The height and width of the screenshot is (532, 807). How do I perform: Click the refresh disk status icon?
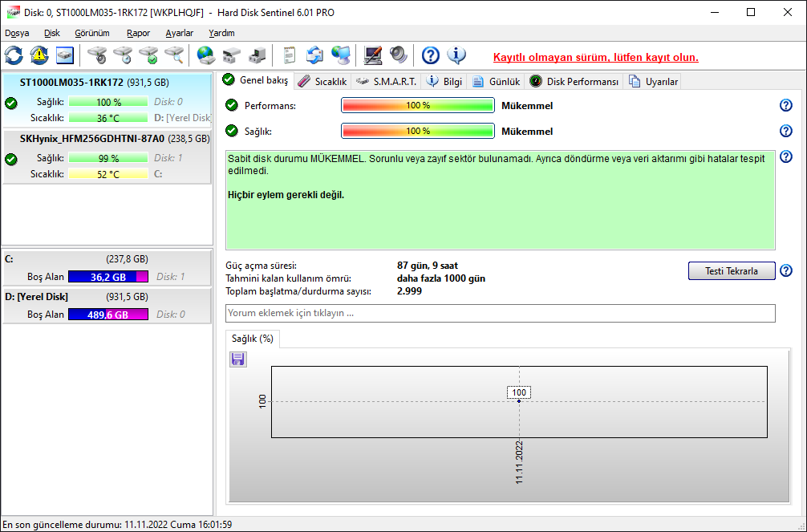(14, 55)
